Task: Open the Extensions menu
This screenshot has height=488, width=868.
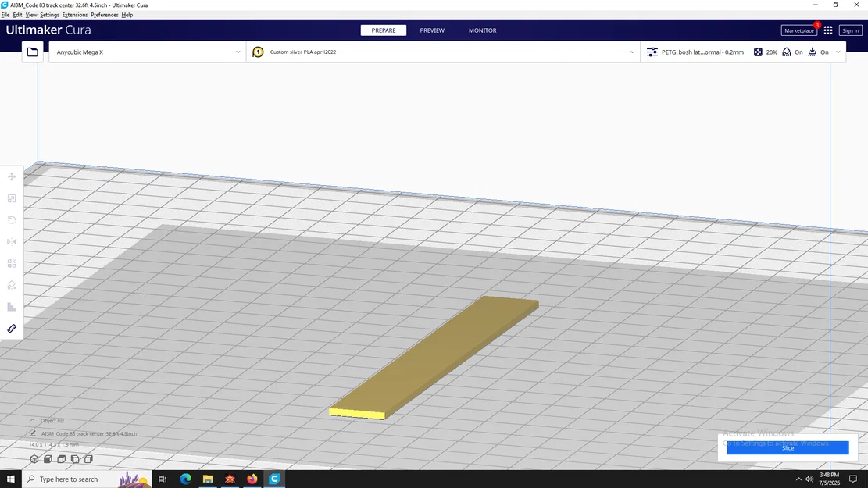Action: 75,15
